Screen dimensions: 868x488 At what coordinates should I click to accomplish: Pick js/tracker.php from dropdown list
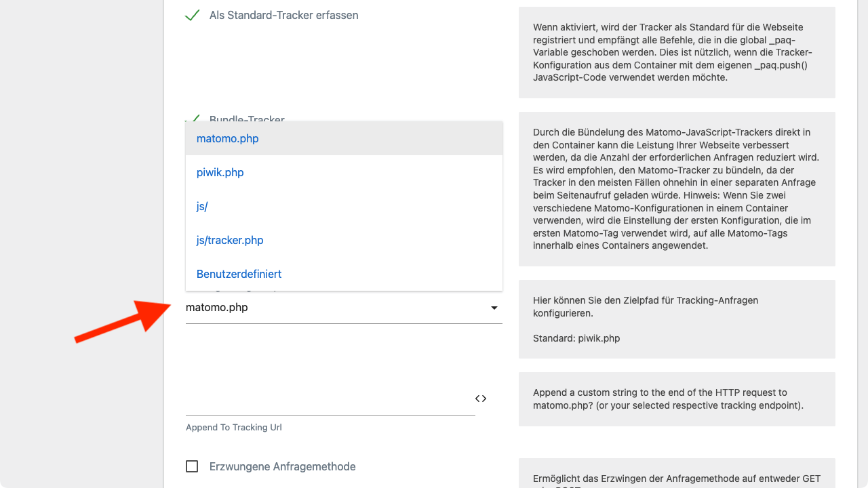point(344,240)
